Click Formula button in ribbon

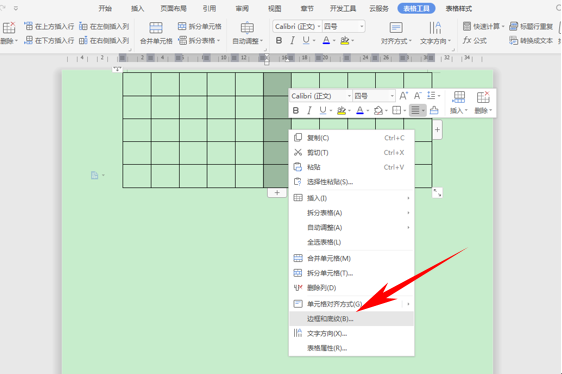click(475, 41)
